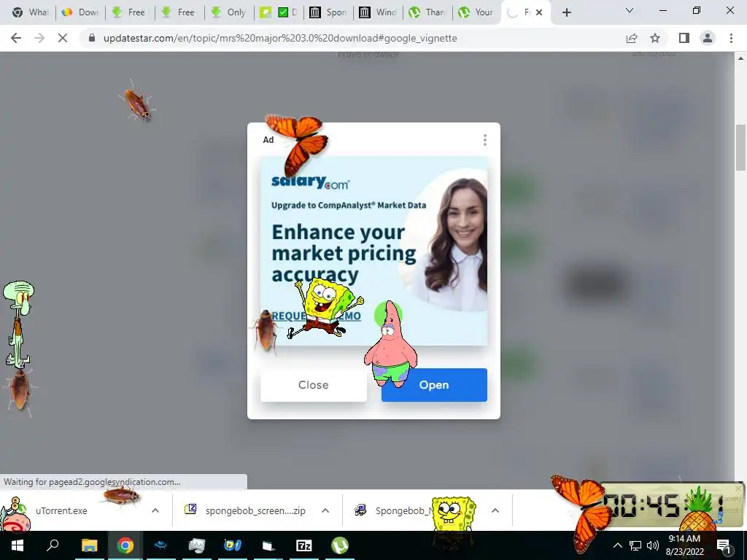Open a new tab with the plus button

click(x=566, y=12)
